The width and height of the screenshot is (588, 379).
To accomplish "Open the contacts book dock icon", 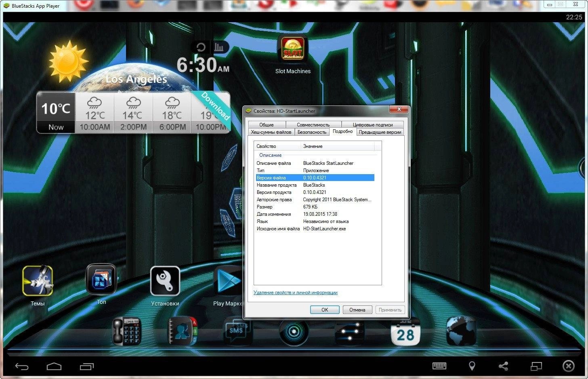I will point(183,331).
